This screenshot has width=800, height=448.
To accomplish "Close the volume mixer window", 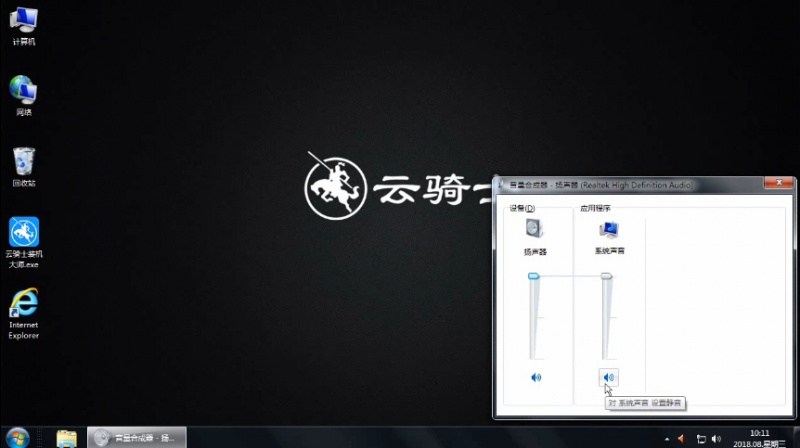I will tap(779, 183).
